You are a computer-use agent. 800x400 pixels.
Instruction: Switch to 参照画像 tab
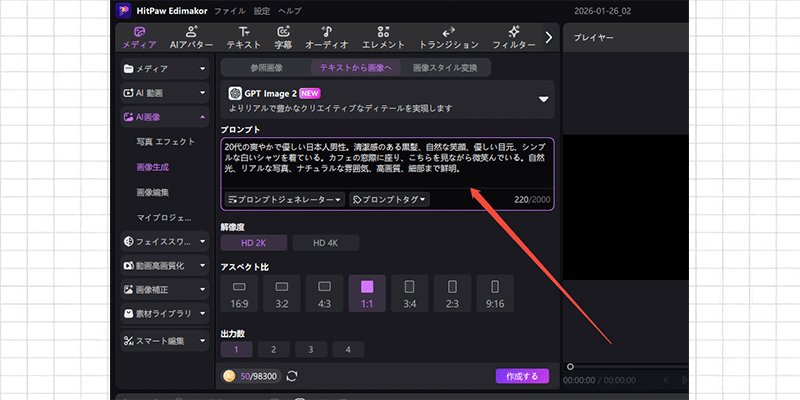[266, 67]
